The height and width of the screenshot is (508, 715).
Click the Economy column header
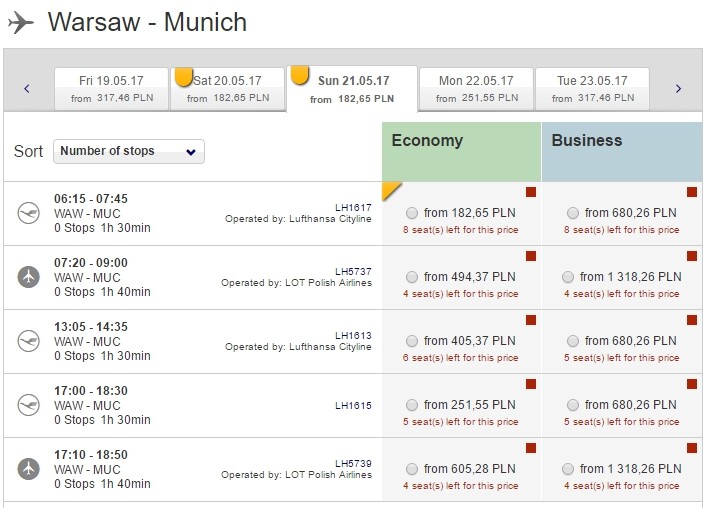tap(461, 151)
